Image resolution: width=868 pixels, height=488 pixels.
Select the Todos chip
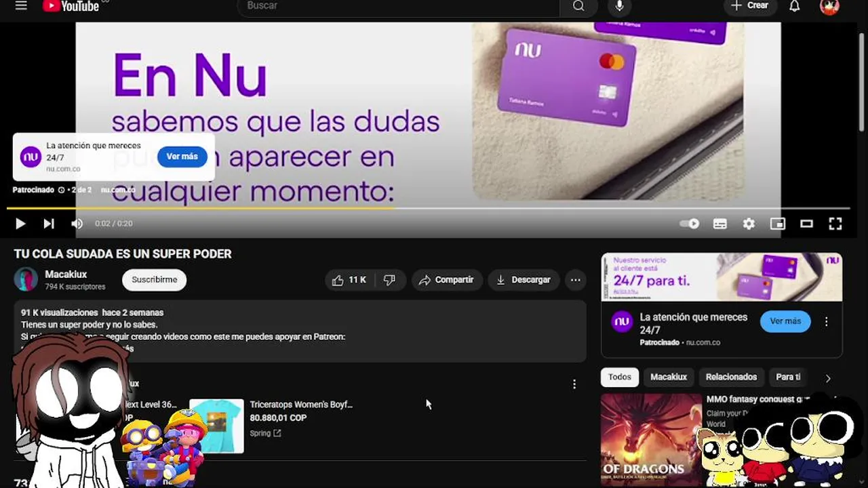(x=619, y=377)
